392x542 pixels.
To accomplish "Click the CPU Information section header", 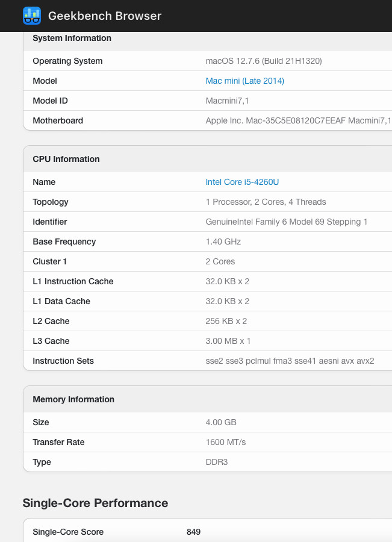I will (x=66, y=159).
